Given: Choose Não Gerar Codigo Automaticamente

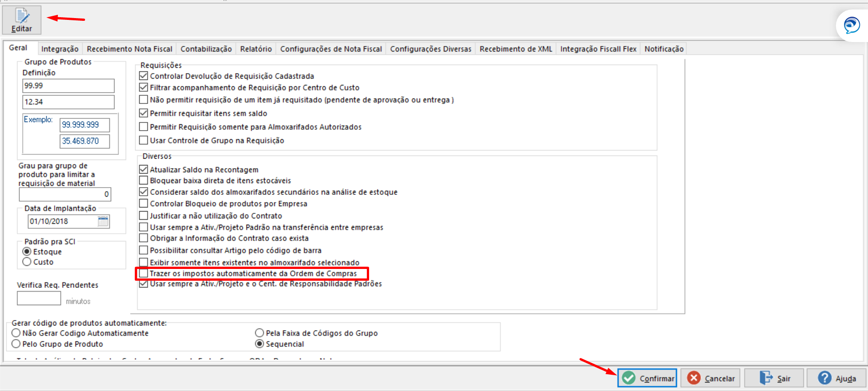Looking at the screenshot, I should click(x=16, y=333).
